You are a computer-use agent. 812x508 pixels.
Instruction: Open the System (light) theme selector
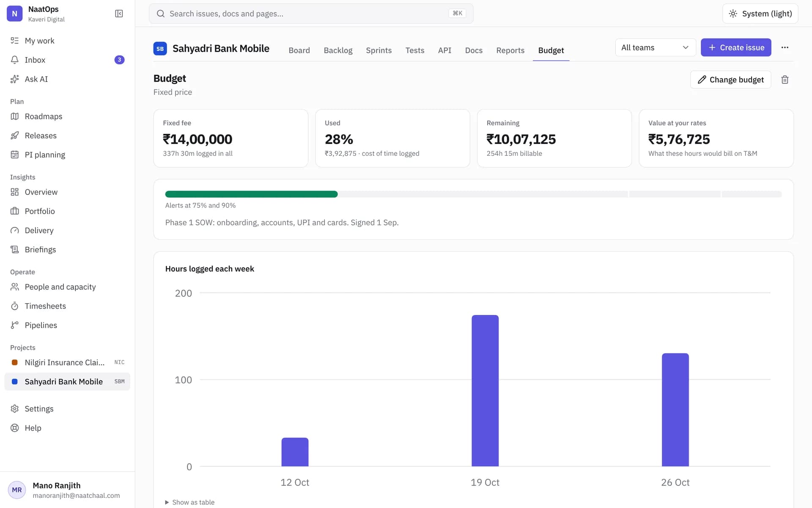tap(760, 14)
